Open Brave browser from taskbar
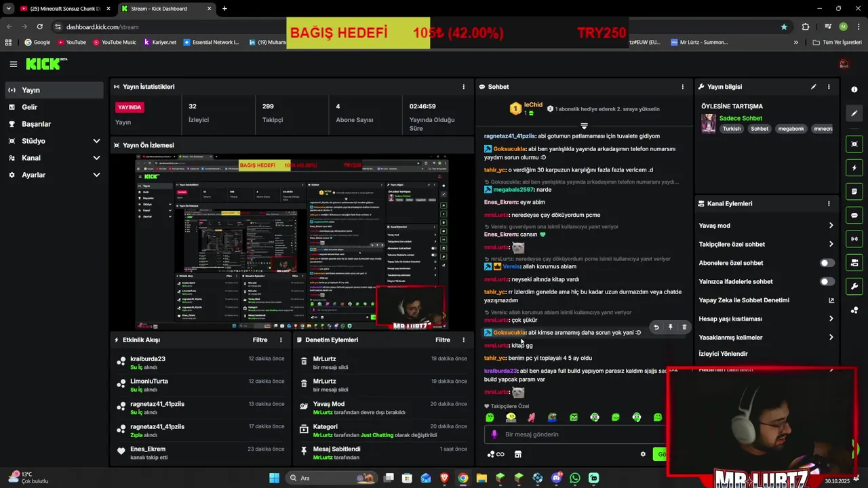This screenshot has height=488, width=868. (x=444, y=478)
